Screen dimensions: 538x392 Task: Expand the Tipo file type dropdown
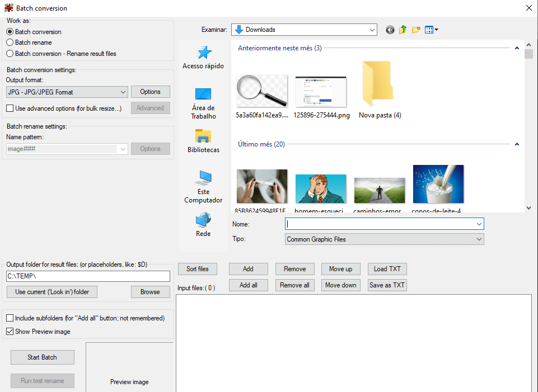(x=384, y=239)
